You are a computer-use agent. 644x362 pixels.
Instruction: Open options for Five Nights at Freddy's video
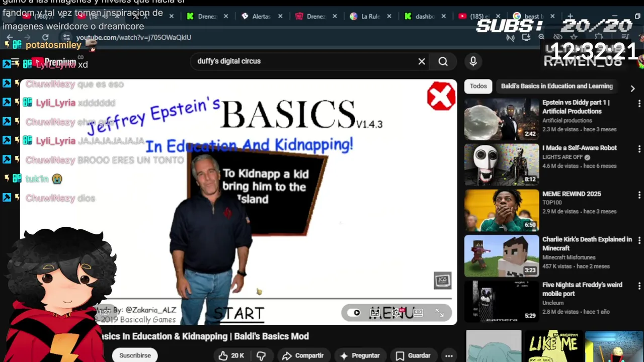[x=639, y=286]
